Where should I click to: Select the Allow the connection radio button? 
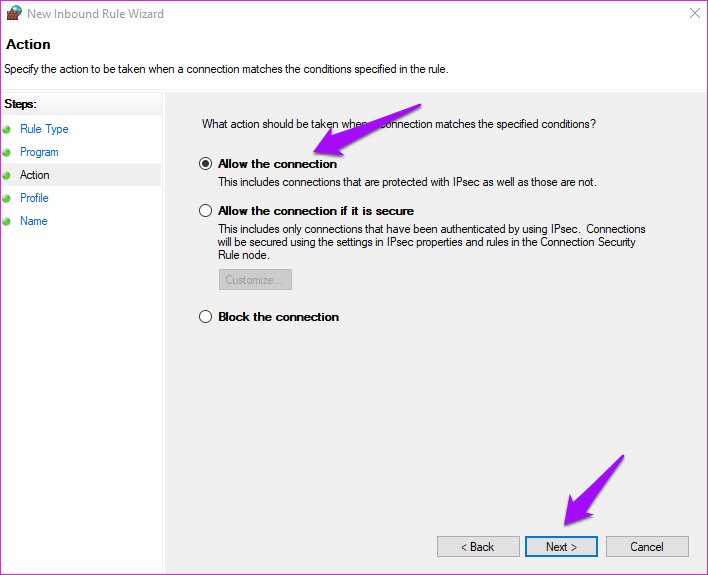coord(205,164)
